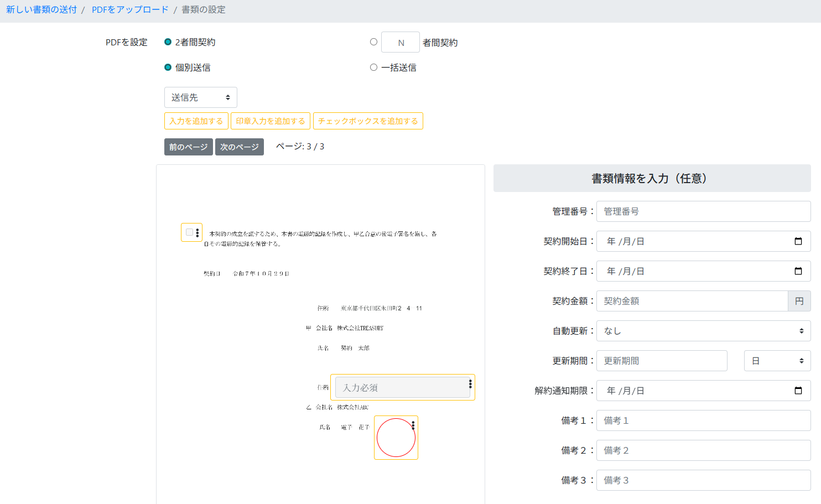Screen dimensions: 821x504
Task: Select the 2者間契約 radio option
Action: 168,42
